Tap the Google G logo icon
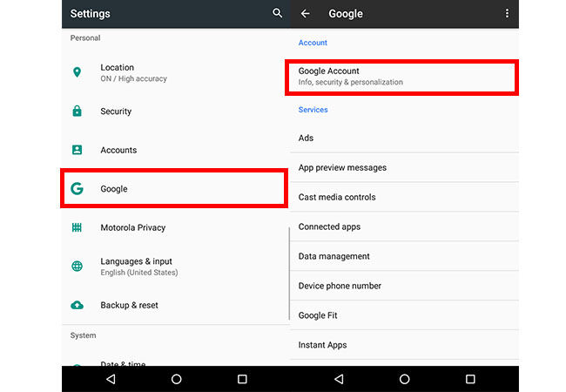566x392 pixels. pos(77,188)
